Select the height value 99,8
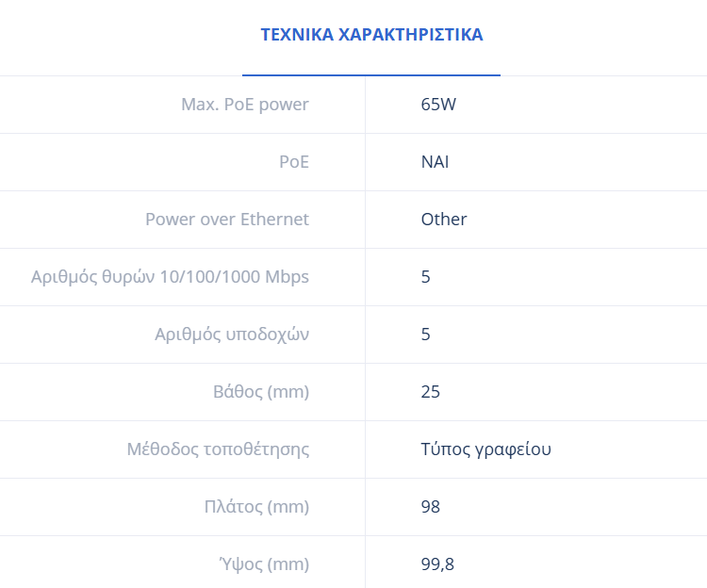 pyautogui.click(x=438, y=564)
